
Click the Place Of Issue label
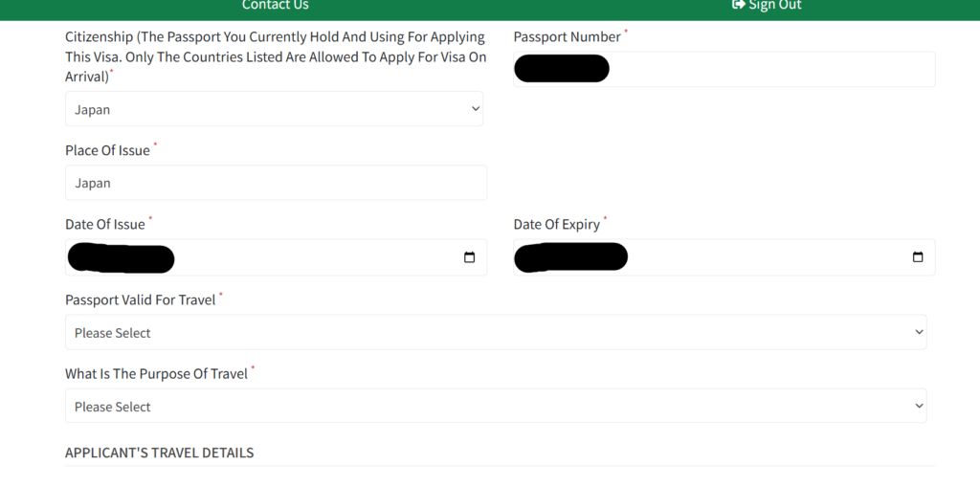[107, 151]
